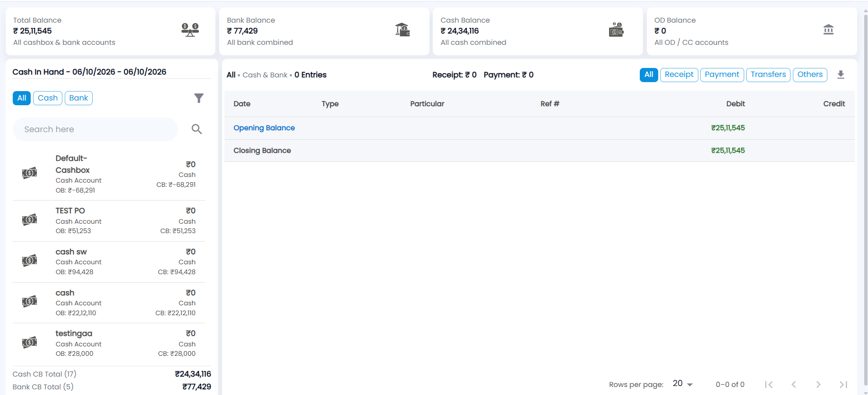
Task: Click the Particular column header
Action: 427,104
